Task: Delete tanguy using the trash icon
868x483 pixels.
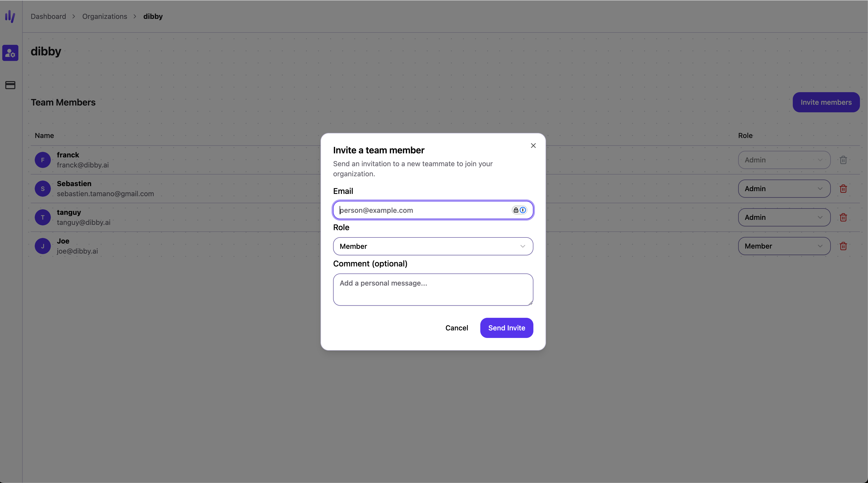Action: pos(843,217)
